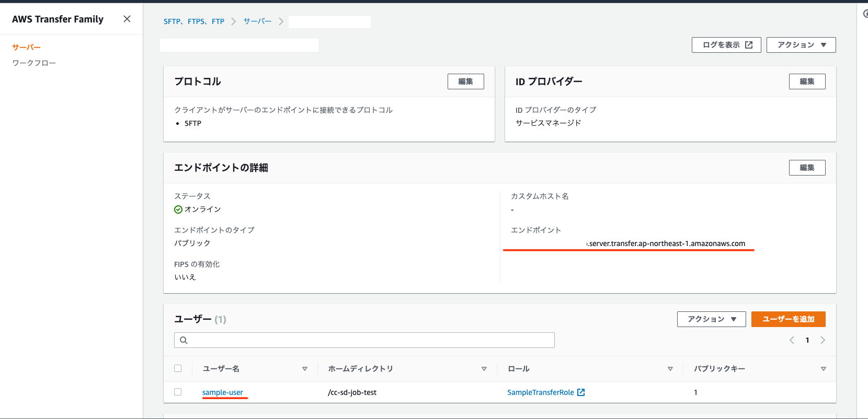The width and height of the screenshot is (868, 419).
Task: Click the breadcrumb chevron after SFTP、FTPS、FTP
Action: pyautogui.click(x=233, y=21)
